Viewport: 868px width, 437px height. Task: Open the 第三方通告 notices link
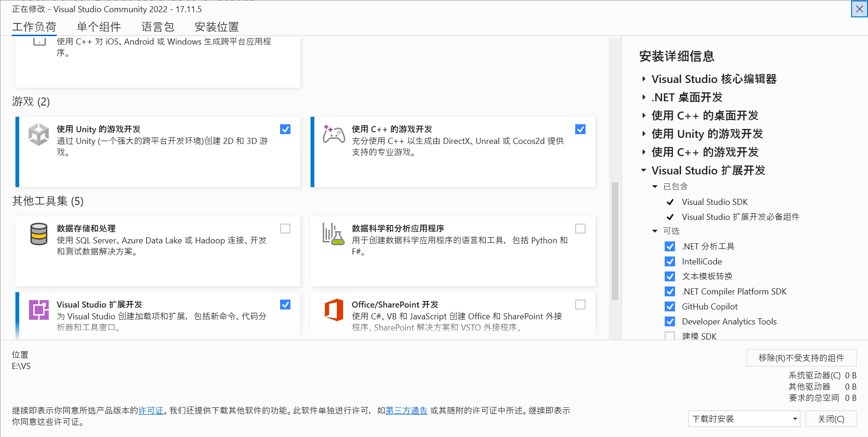406,411
